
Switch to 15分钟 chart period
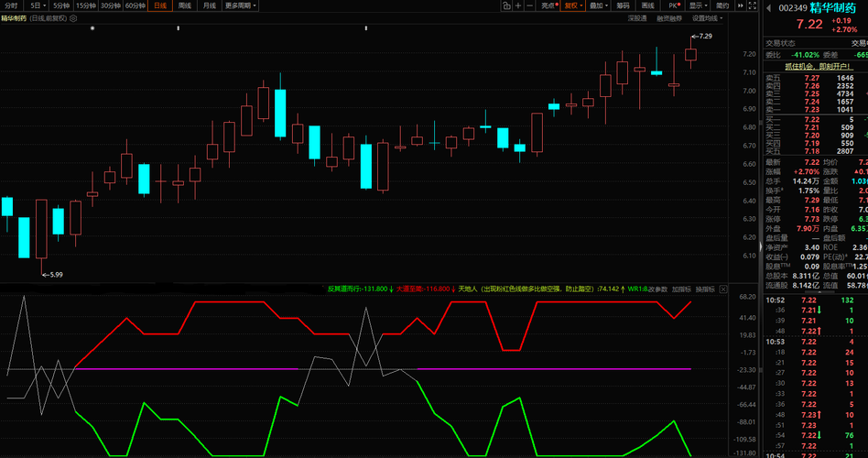[x=86, y=5]
